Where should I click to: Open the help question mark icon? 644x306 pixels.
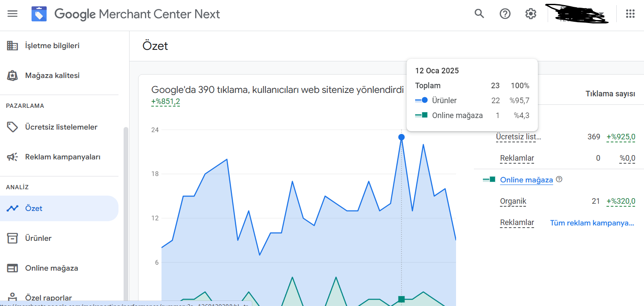[x=505, y=14]
